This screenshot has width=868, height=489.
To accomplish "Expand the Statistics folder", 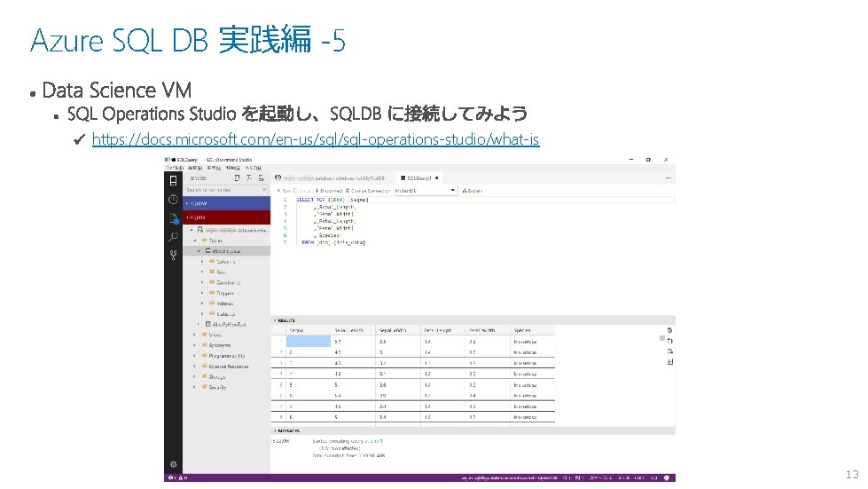I will (x=202, y=314).
